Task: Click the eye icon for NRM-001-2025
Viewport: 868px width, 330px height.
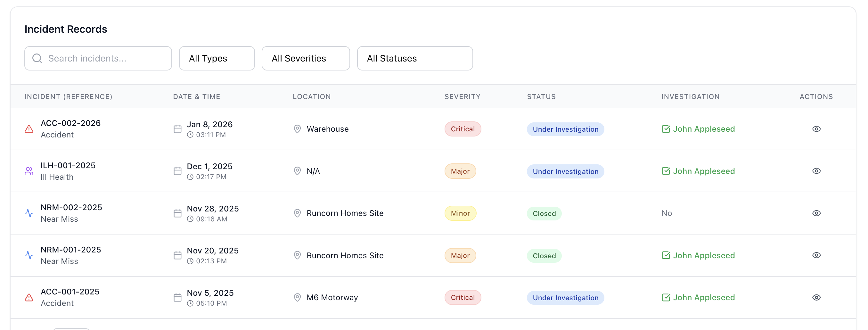Action: [x=816, y=255]
